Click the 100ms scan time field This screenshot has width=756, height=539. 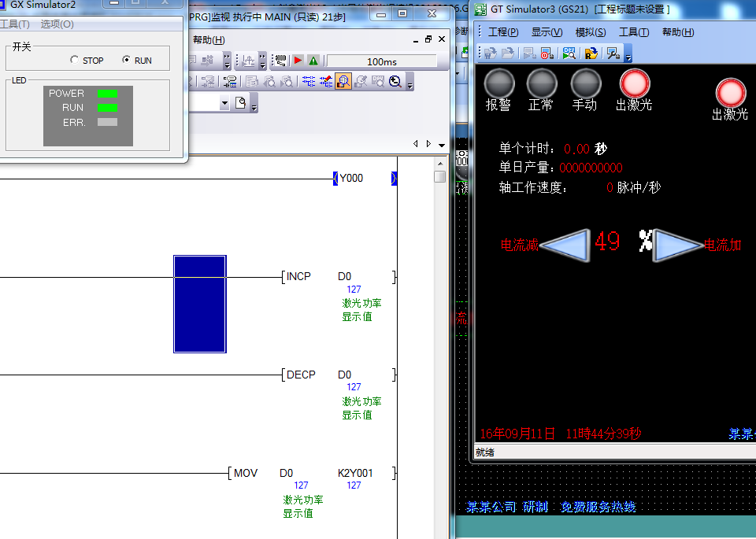point(381,61)
